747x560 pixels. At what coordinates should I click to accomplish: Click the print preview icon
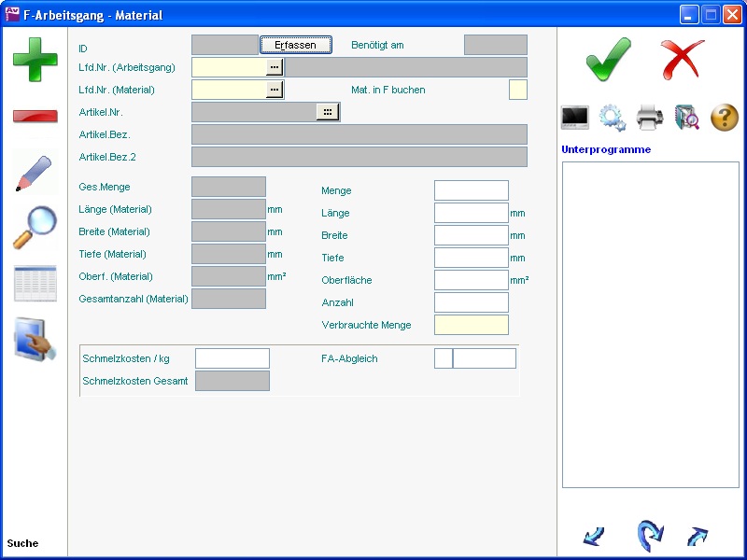point(687,118)
